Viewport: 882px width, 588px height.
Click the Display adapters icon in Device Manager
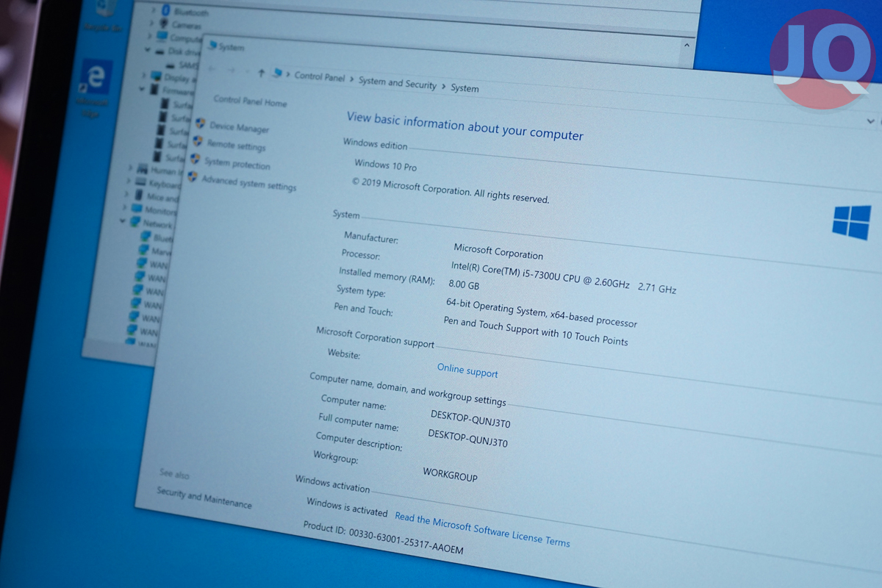[x=156, y=76]
